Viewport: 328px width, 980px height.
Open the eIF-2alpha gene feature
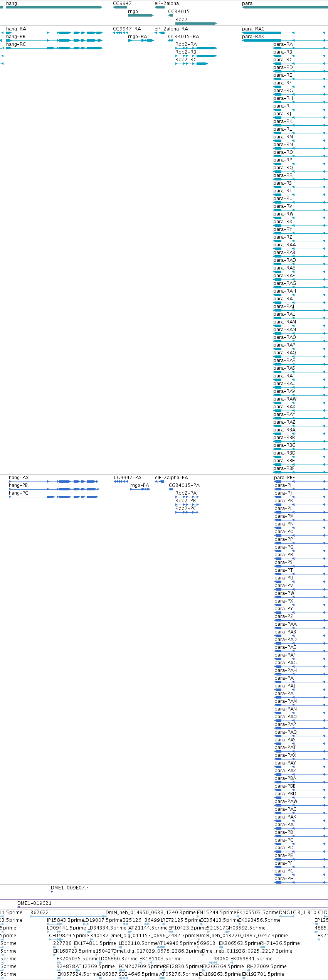click(160, 7)
